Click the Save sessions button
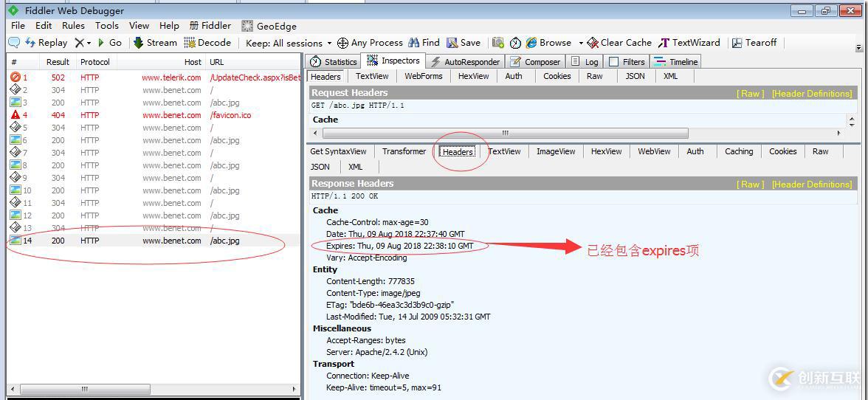868x400 pixels. (x=464, y=43)
